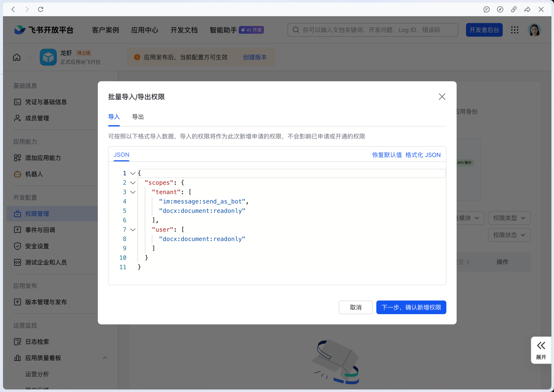The height and width of the screenshot is (392, 554).
Task: Click the apps grid icon top right
Action: 515,30
